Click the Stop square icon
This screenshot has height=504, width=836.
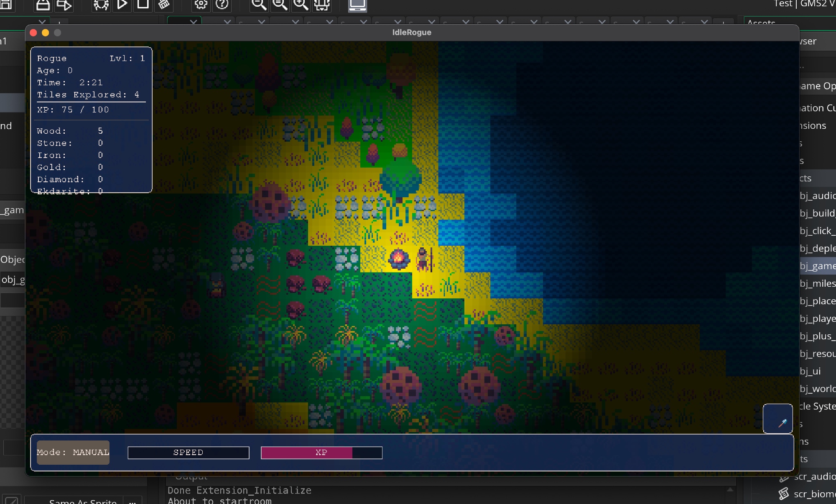[x=143, y=4]
